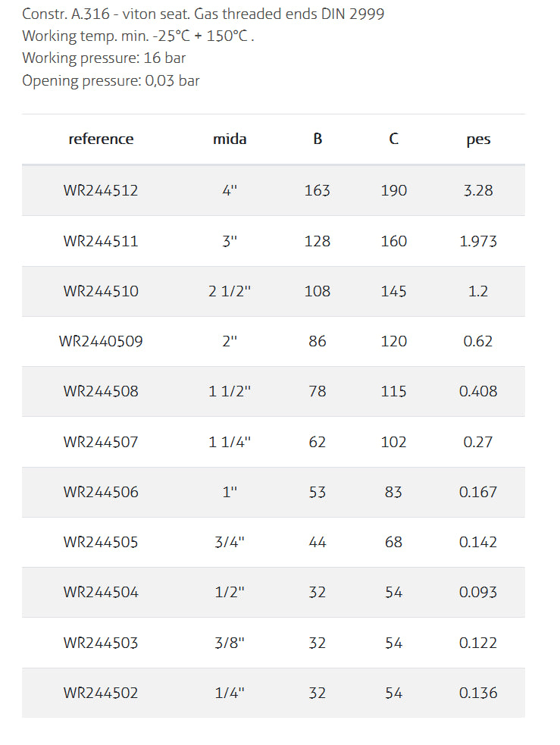Viewport: 560px width, 745px height.
Task: Select the WR244510 reference cell
Action: pos(101,291)
